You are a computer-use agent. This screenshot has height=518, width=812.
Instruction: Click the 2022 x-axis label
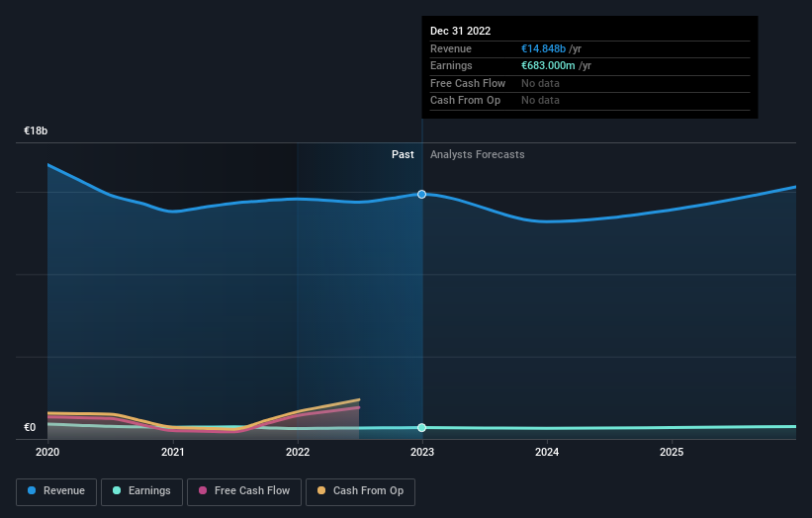(298, 452)
